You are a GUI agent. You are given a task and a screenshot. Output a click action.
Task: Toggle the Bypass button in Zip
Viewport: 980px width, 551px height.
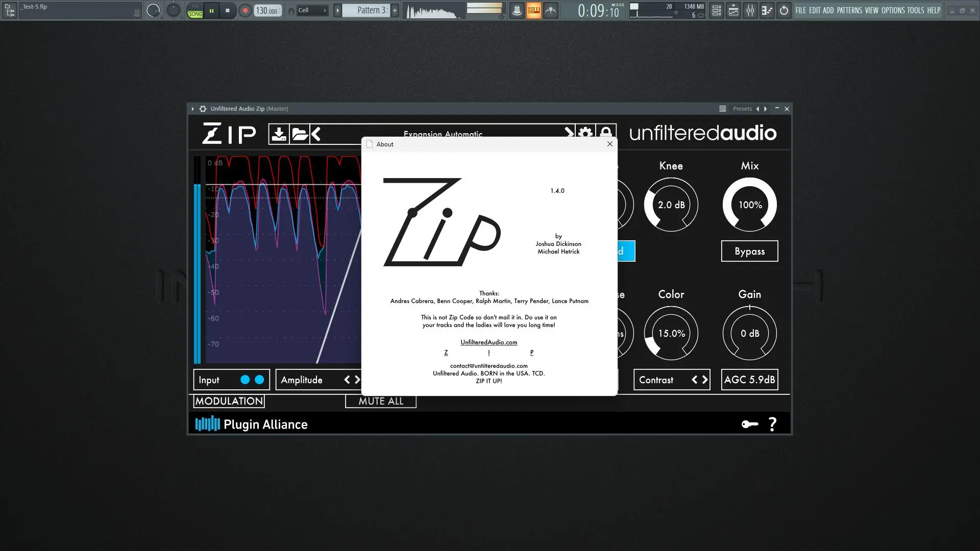click(749, 251)
